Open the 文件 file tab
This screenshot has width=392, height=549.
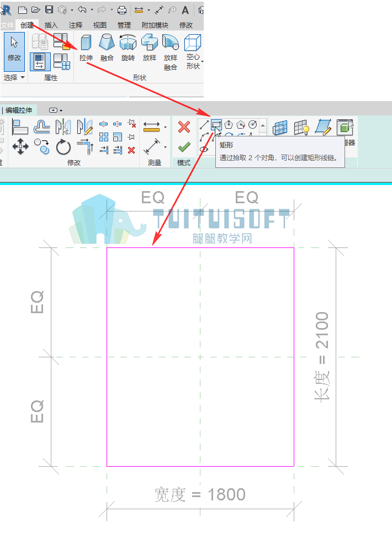coord(7,25)
